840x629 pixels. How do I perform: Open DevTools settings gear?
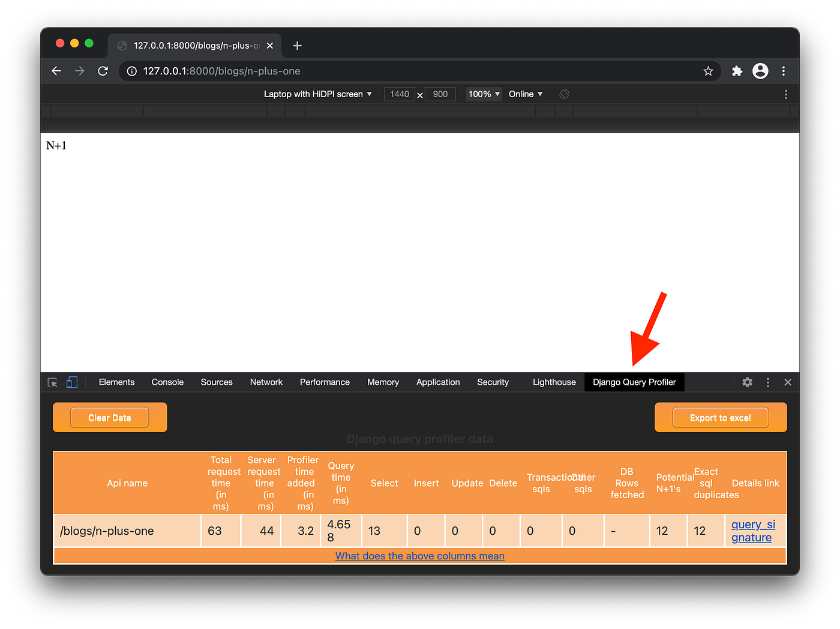[x=747, y=382]
